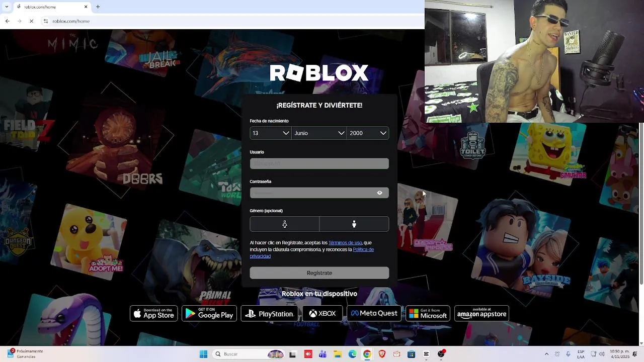644x362 pixels.
Task: Open Microsoft Store from the taskbar
Action: 412,354
